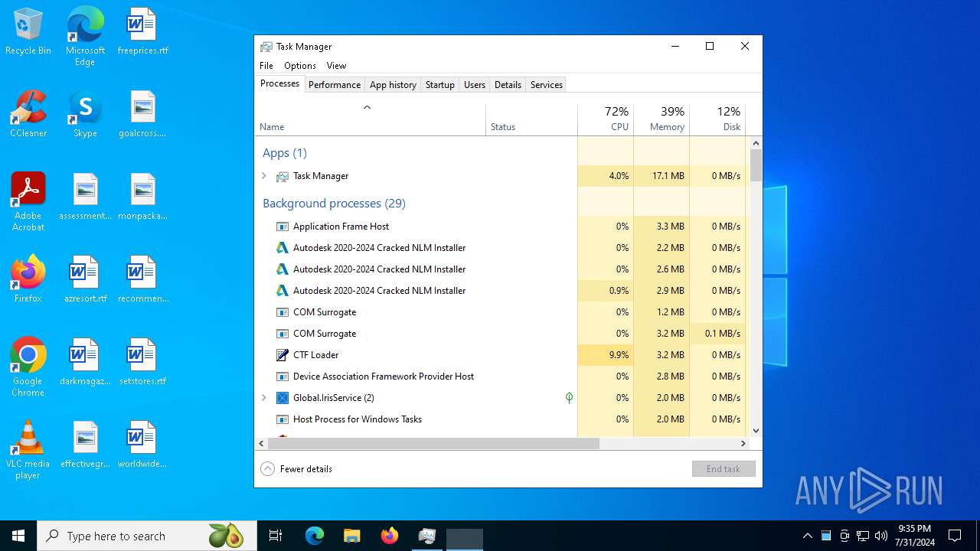Sort processes by Disk column

tap(717, 119)
